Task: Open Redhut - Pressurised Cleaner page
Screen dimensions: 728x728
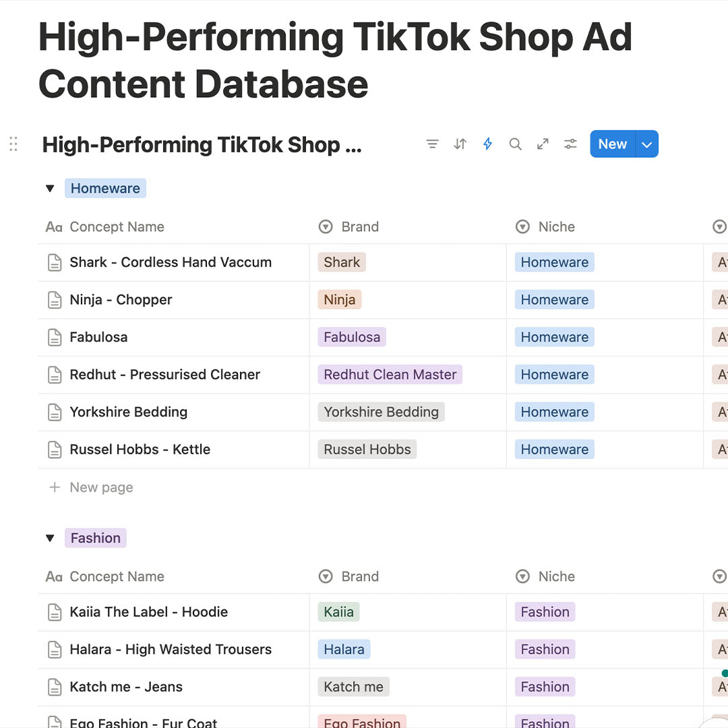Action: tap(165, 375)
